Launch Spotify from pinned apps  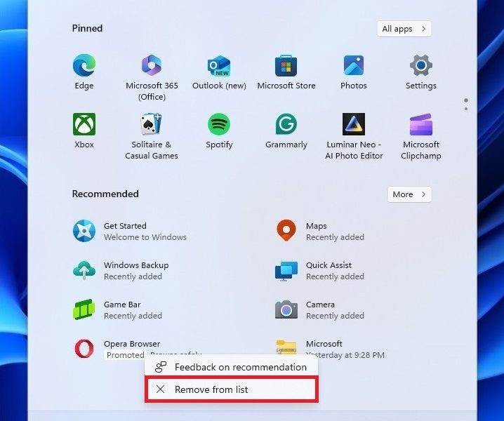(219, 124)
